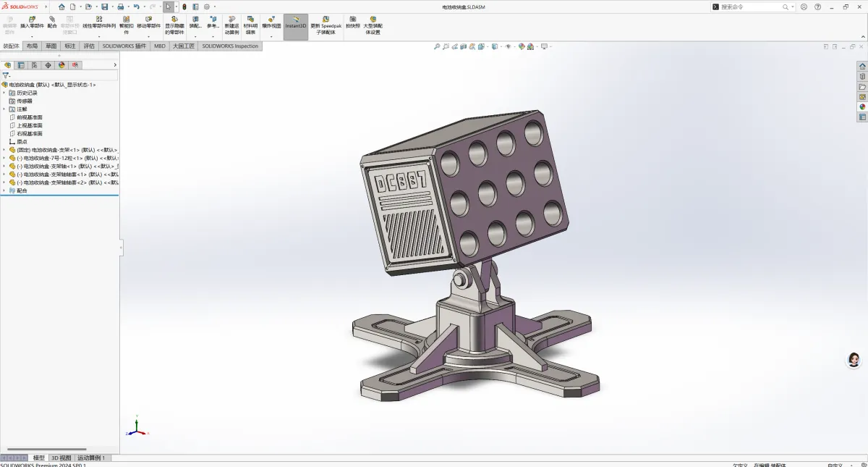
Task: Click the 拍快照 take snapshot tool
Action: tap(353, 22)
